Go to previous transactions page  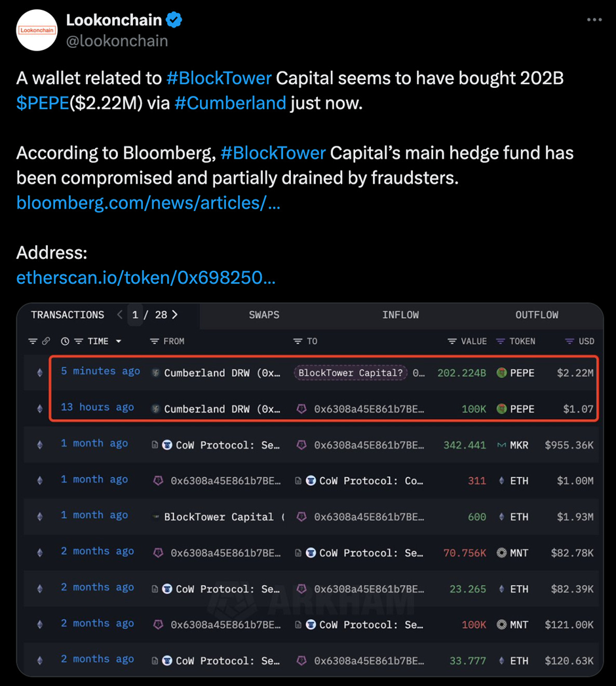point(120,315)
